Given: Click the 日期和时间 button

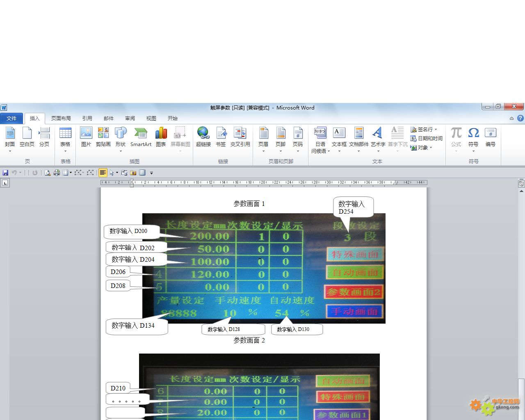Looking at the screenshot, I should [x=426, y=139].
